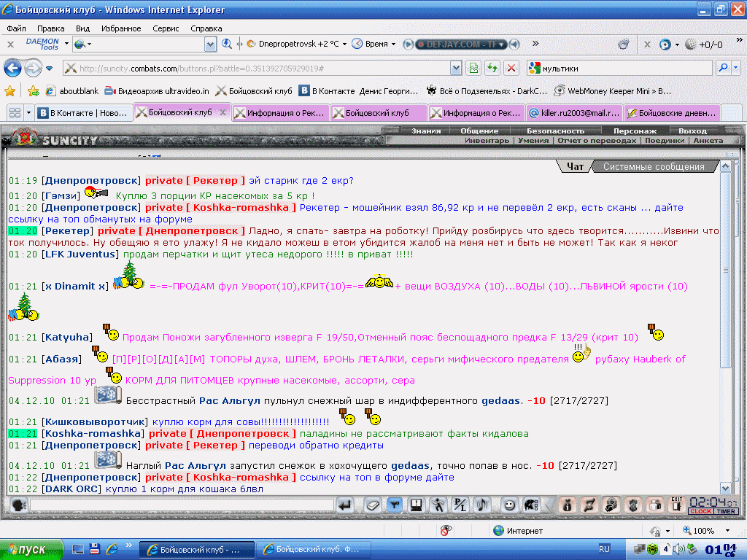Switch to CLOCK mode
Viewport: 747px width, 560px height.
point(700,511)
